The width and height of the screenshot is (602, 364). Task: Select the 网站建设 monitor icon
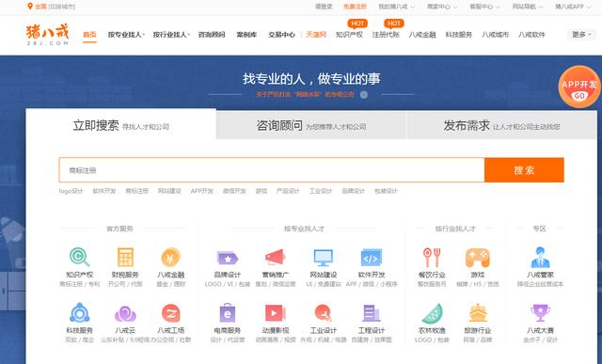tap(324, 258)
